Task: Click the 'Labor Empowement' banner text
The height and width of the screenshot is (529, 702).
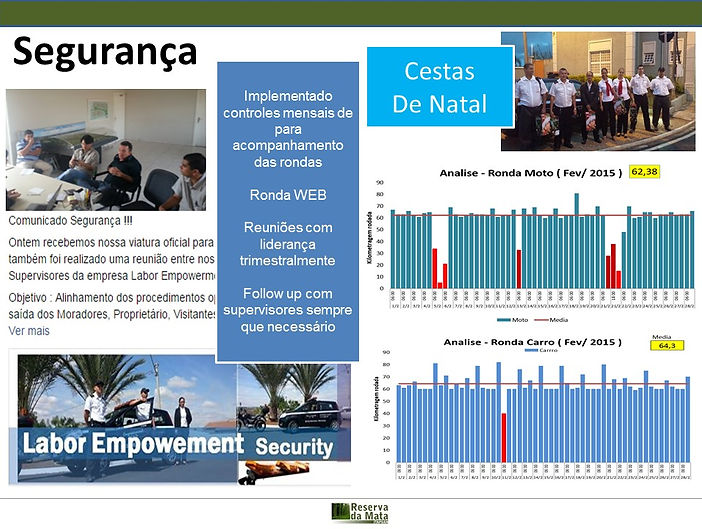Action: [133, 444]
